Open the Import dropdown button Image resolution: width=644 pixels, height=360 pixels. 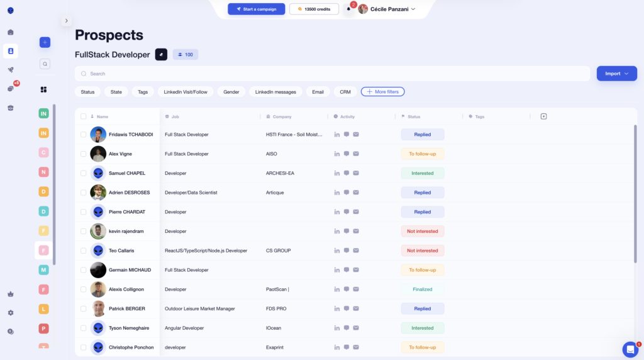click(x=612, y=74)
